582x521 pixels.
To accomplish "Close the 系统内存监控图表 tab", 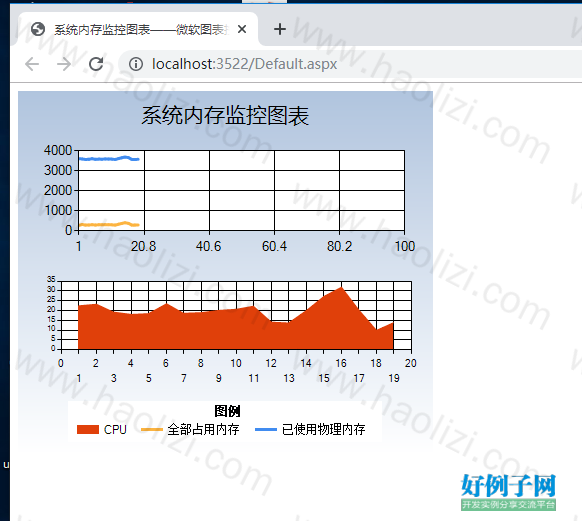I will [x=242, y=29].
